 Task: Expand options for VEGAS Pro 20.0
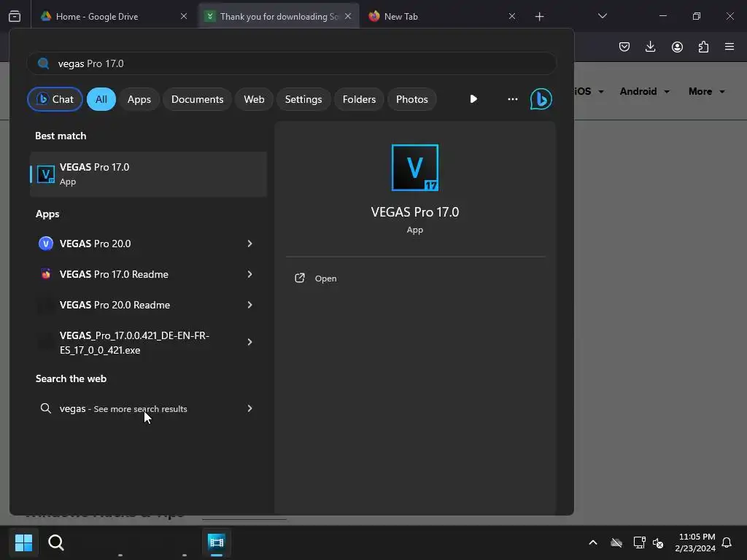click(249, 244)
